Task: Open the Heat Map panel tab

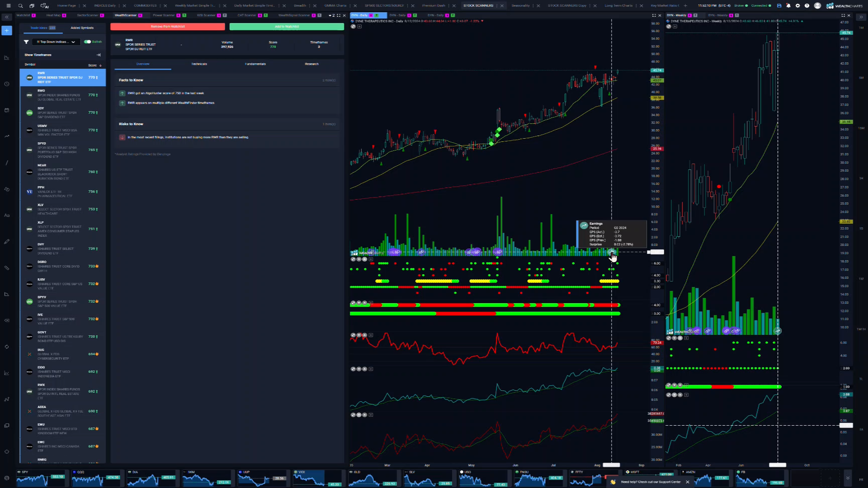Action: click(53, 15)
